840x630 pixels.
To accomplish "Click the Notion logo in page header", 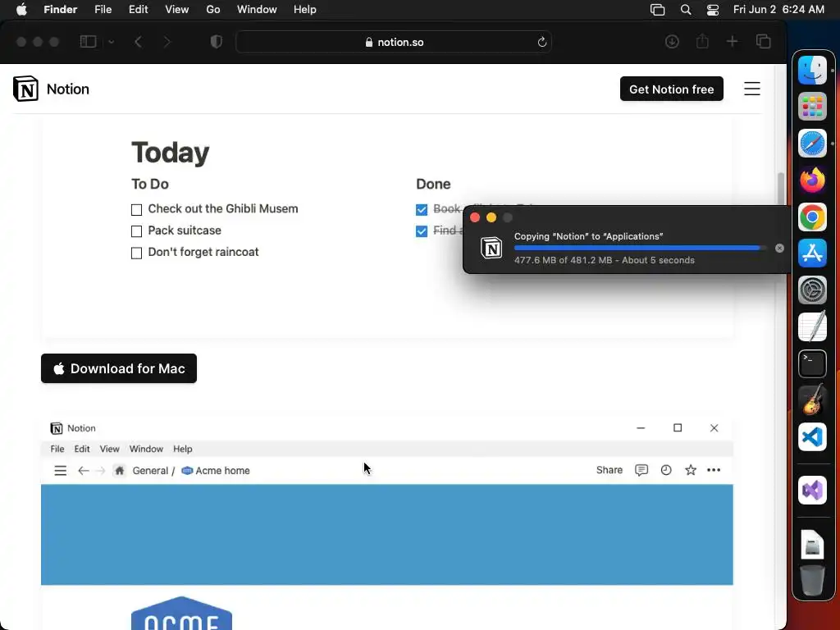I will pyautogui.click(x=25, y=89).
